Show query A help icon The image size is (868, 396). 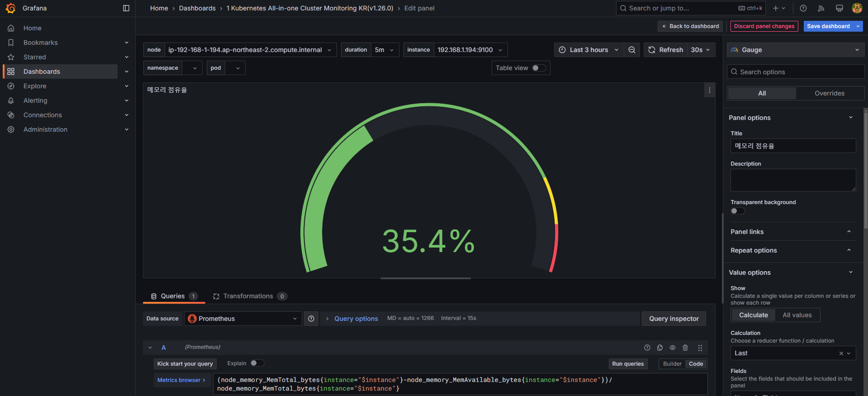click(x=647, y=348)
